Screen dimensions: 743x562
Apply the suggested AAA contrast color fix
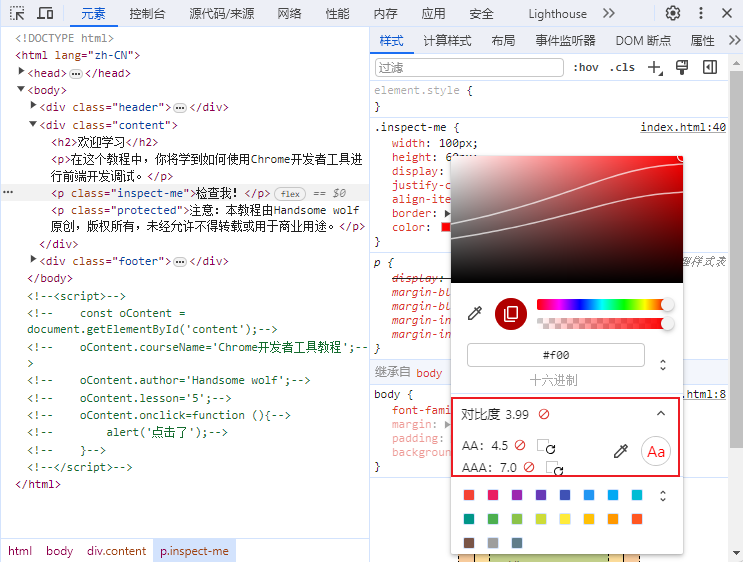[x=554, y=468]
